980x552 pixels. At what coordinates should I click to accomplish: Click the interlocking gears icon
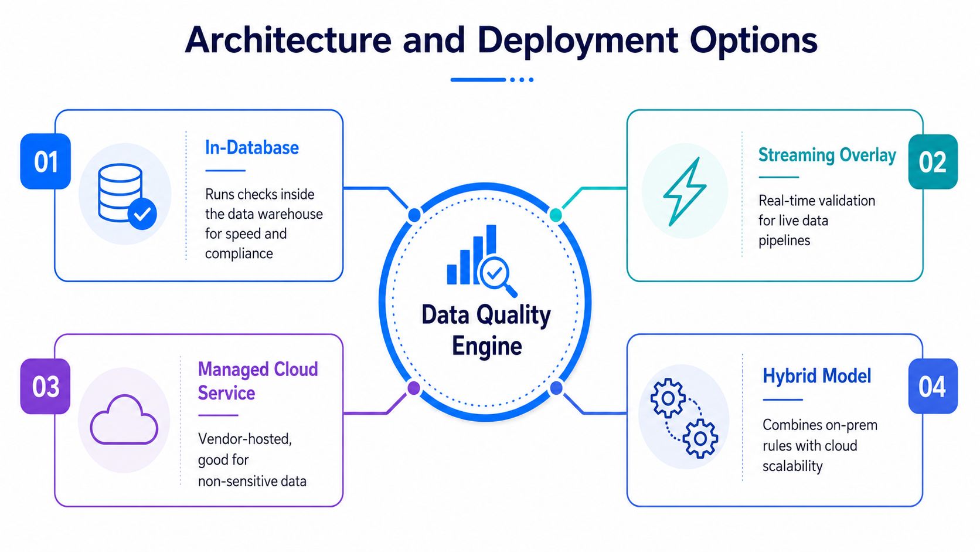click(x=684, y=418)
